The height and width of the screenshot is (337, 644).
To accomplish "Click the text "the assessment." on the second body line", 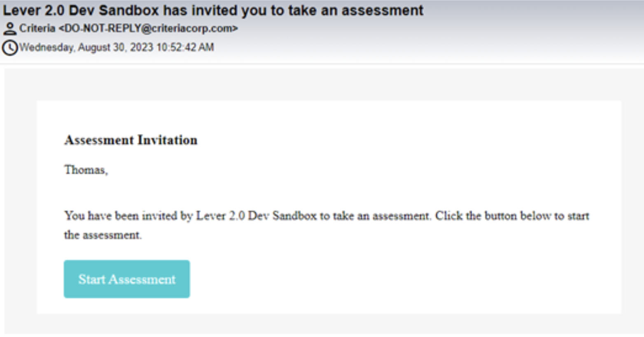I will coord(103,235).
